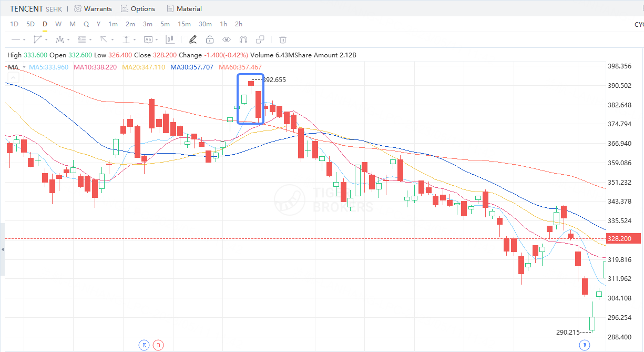This screenshot has width=644, height=352.
Task: Toggle the magnet snap mode
Action: [243, 39]
